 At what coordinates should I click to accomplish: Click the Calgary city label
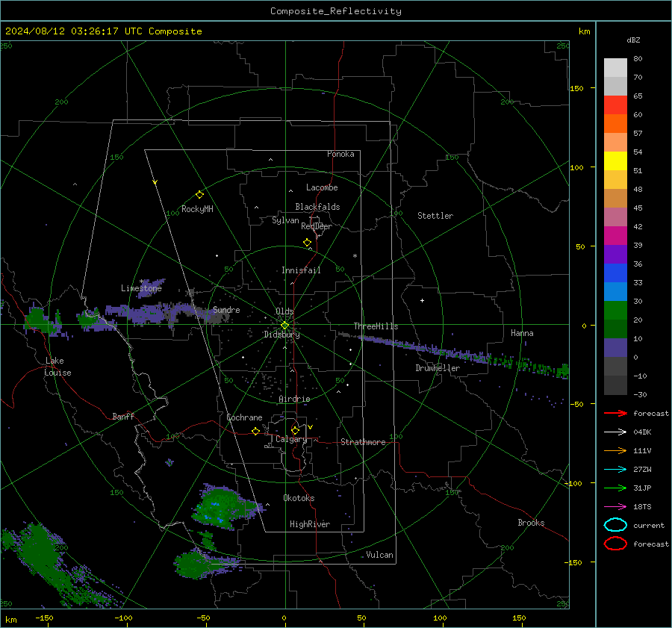(x=291, y=439)
